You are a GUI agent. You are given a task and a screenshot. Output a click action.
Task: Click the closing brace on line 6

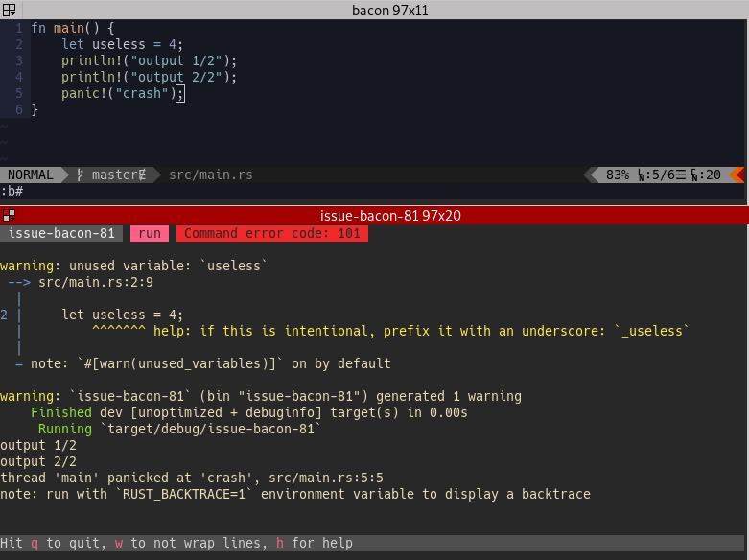click(x=35, y=110)
